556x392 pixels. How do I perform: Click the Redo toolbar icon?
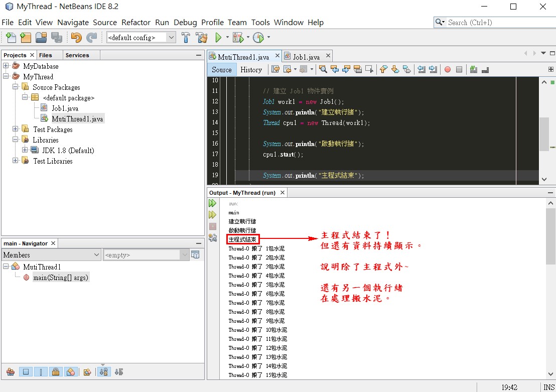pos(92,37)
